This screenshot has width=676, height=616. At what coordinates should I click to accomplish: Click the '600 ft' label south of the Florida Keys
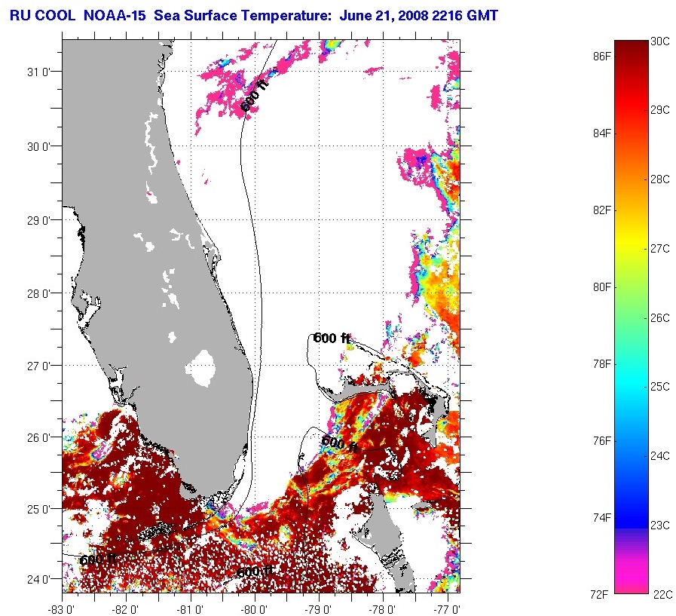(255, 572)
